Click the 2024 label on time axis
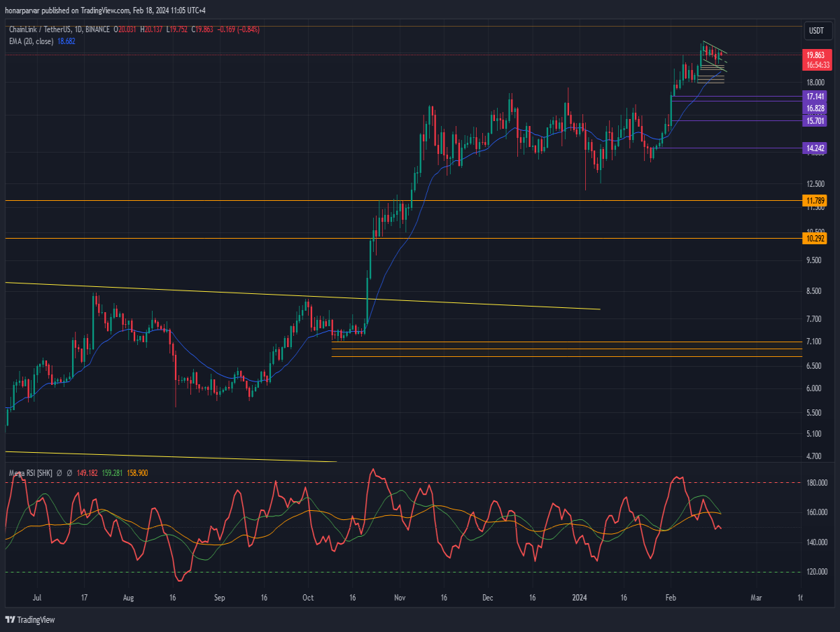 tap(580, 598)
